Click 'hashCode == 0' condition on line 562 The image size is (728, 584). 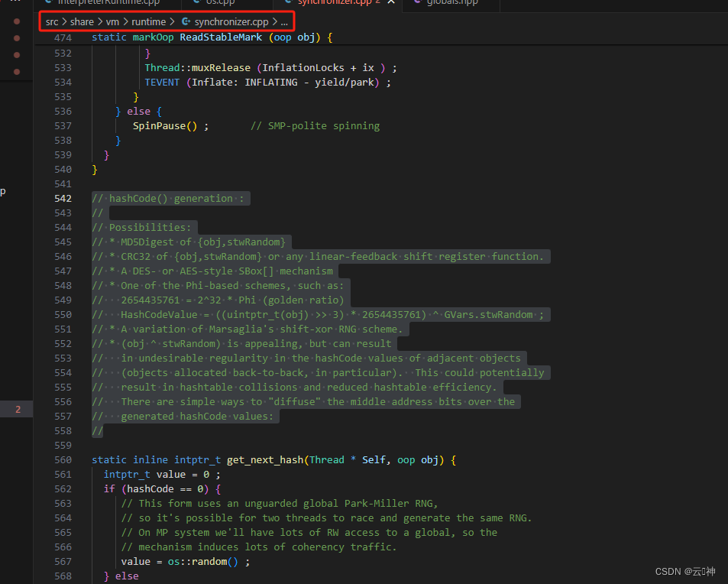[165, 489]
